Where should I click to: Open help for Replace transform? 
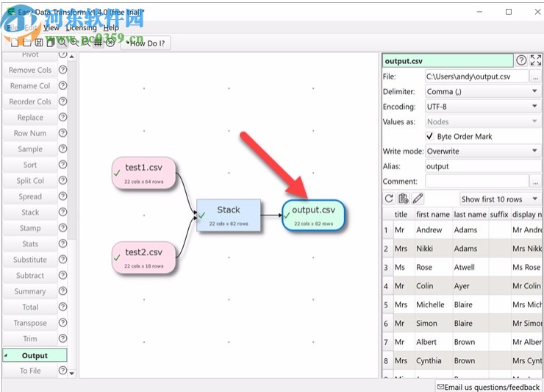62,117
